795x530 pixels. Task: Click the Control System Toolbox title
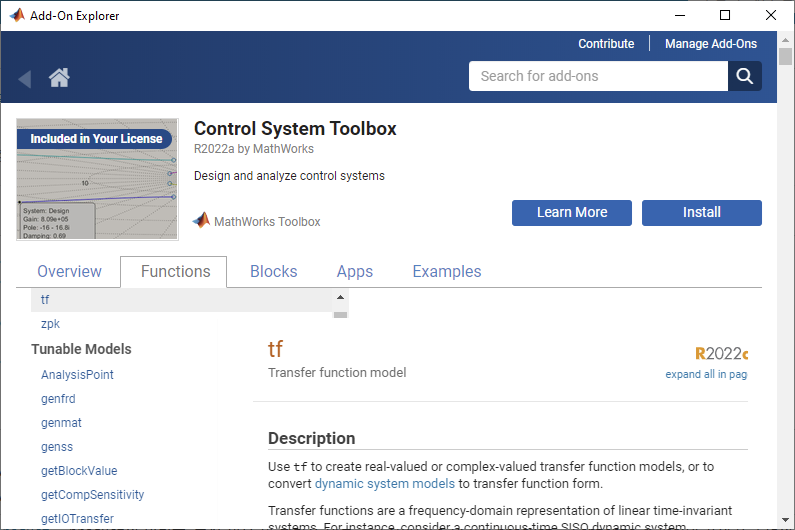295,128
